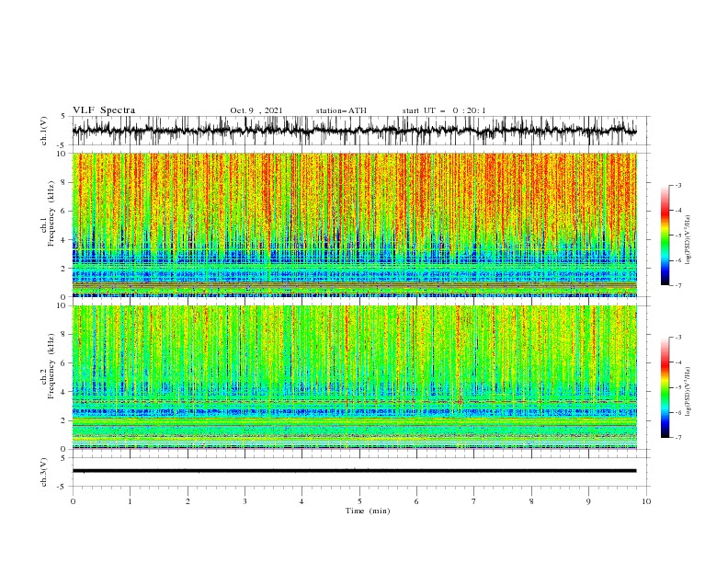Viewport: 728px width, 563px height.
Task: Click ch.1 frequency tick label '8'
Action: click(64, 182)
